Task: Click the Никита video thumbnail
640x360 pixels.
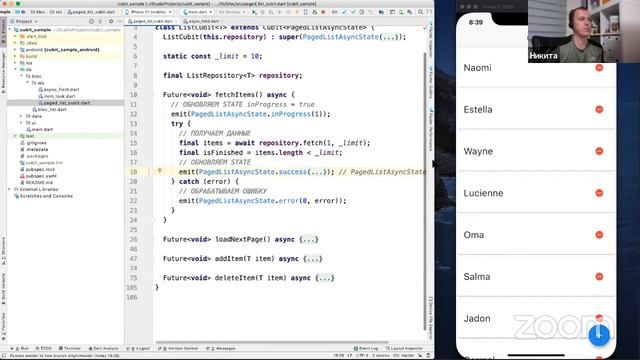Action: point(584,31)
